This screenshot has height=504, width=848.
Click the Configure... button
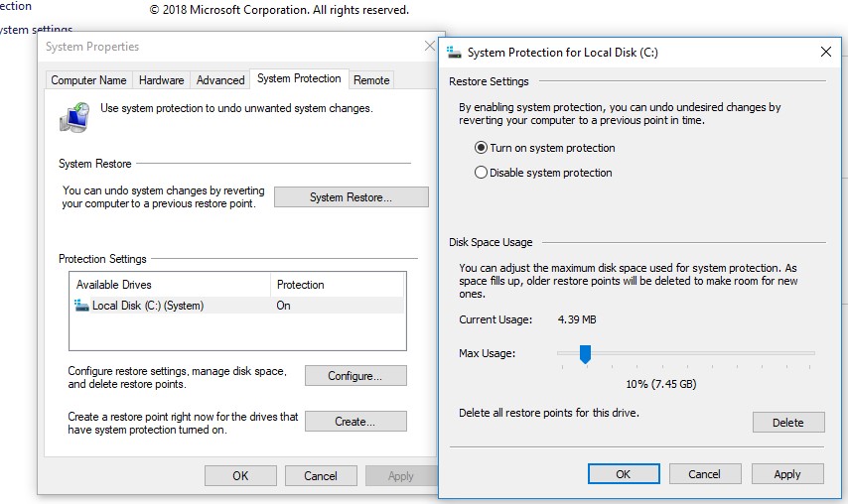355,376
